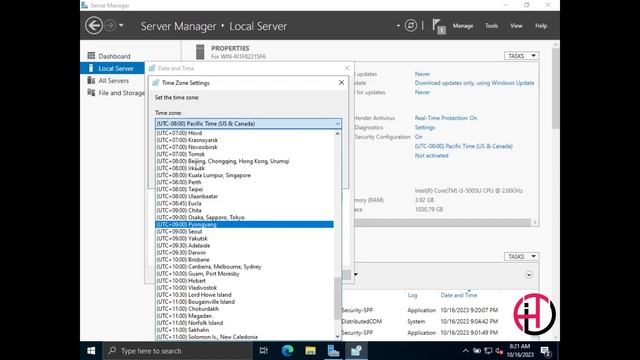Open the Tools menu

point(491,26)
